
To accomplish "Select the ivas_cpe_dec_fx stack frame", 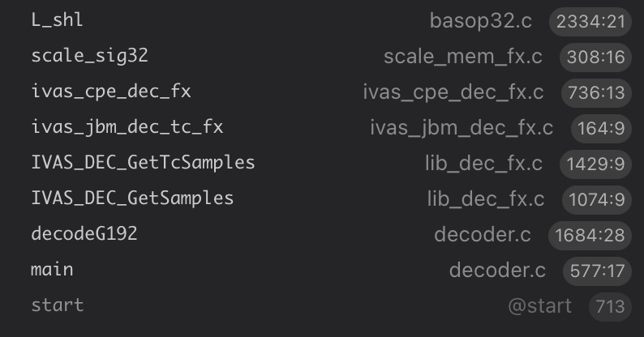I will tap(111, 92).
